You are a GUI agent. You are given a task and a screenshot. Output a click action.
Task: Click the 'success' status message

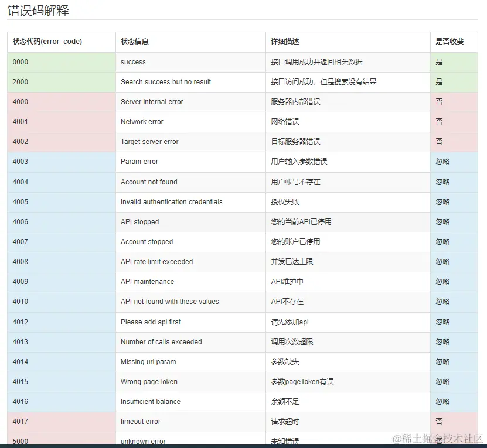133,62
